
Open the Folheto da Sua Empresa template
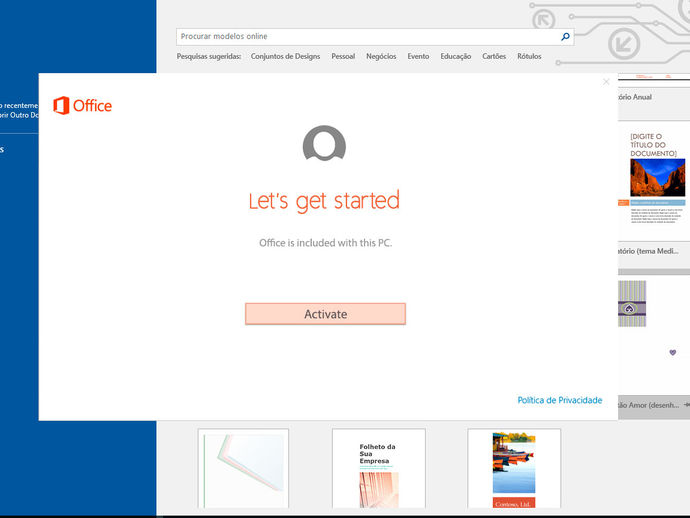click(379, 469)
